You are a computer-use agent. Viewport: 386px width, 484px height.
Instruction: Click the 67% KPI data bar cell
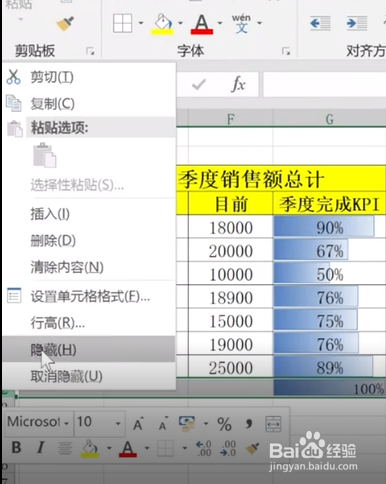coord(329,251)
